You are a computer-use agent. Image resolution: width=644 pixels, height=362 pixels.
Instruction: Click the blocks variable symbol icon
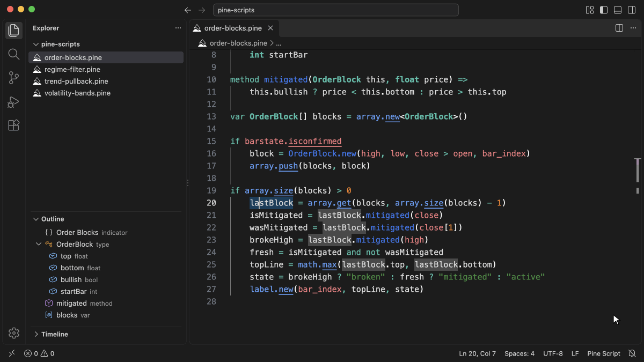pyautogui.click(x=49, y=315)
